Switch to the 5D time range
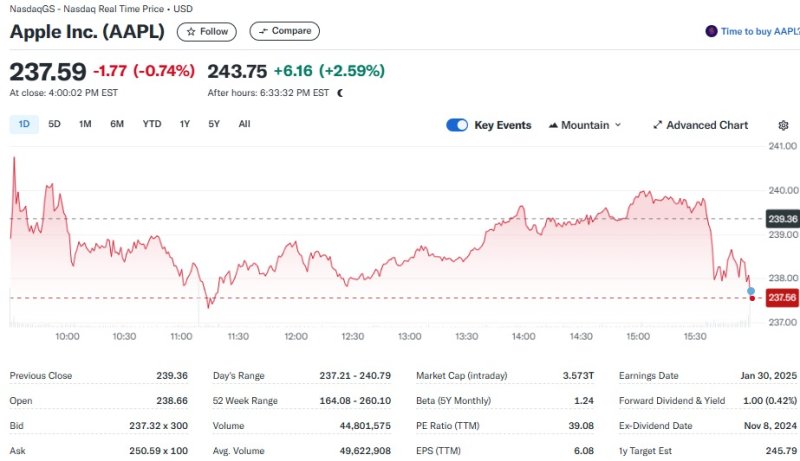This screenshot has width=800, height=461. [x=54, y=124]
